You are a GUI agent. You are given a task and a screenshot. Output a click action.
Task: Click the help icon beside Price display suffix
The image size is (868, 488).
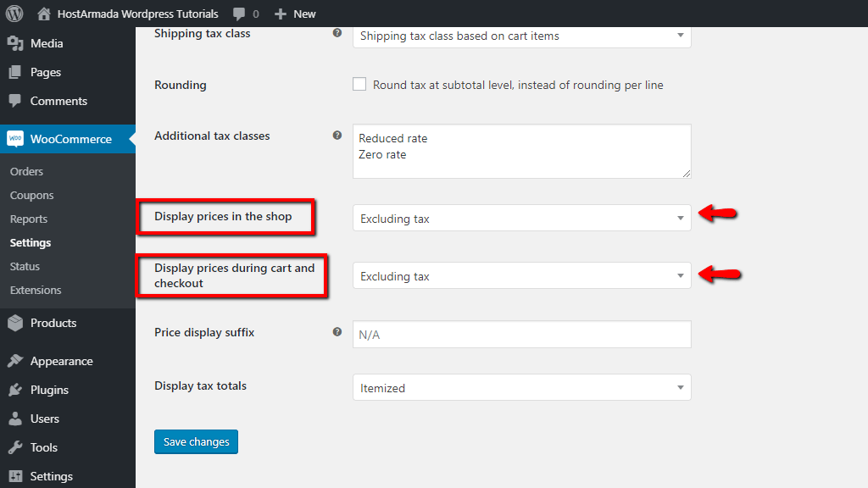tap(337, 332)
